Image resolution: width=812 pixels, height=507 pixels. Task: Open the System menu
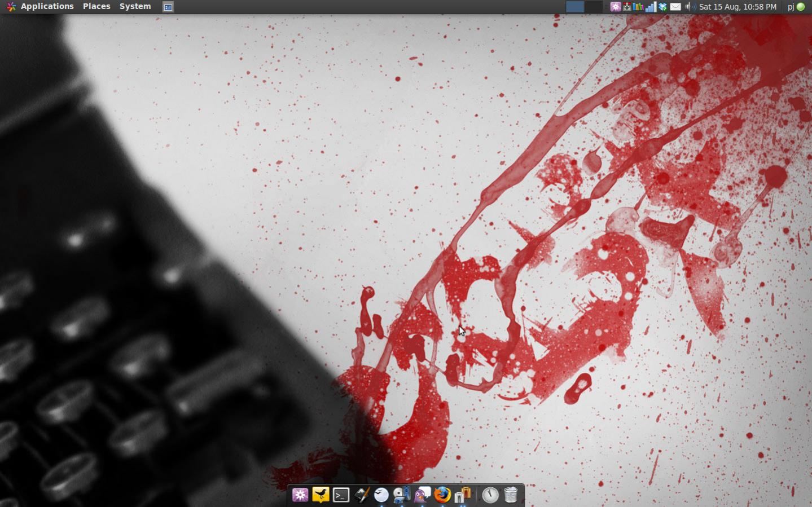click(135, 7)
